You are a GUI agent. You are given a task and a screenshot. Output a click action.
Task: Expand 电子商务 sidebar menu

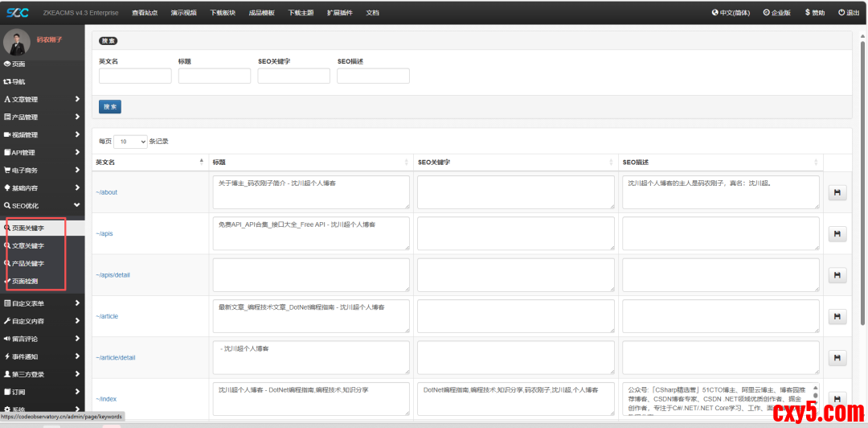[40, 171]
